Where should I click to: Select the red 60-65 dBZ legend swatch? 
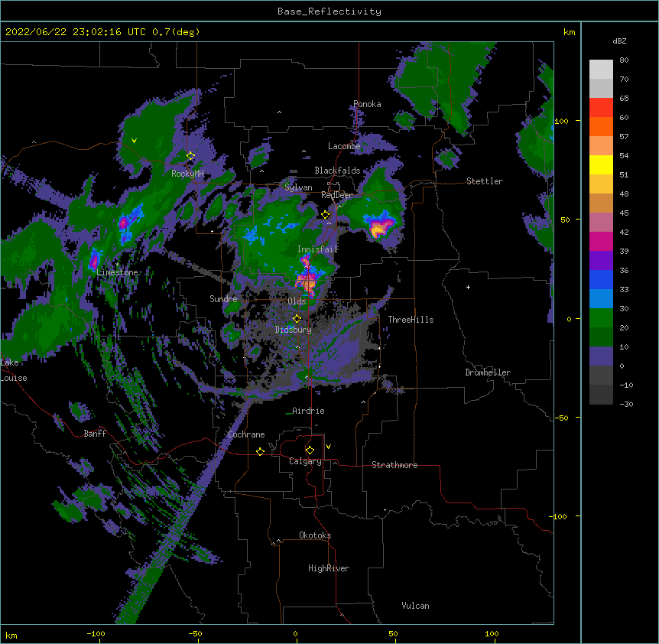pyautogui.click(x=601, y=108)
